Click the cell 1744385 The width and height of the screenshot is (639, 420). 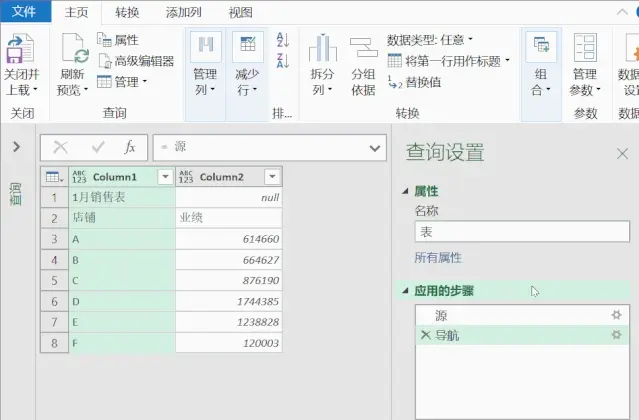[x=229, y=301]
